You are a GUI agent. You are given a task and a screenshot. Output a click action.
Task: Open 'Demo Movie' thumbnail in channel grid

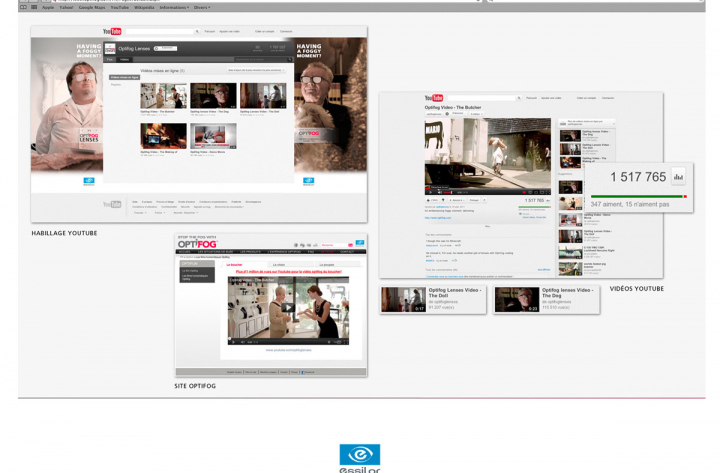tap(214, 136)
